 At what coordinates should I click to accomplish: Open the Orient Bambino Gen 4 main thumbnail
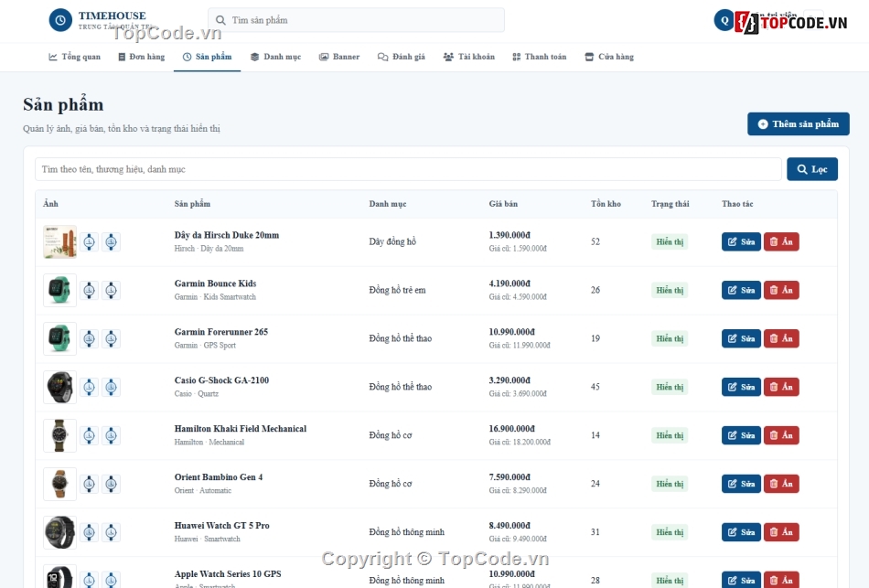tap(59, 484)
